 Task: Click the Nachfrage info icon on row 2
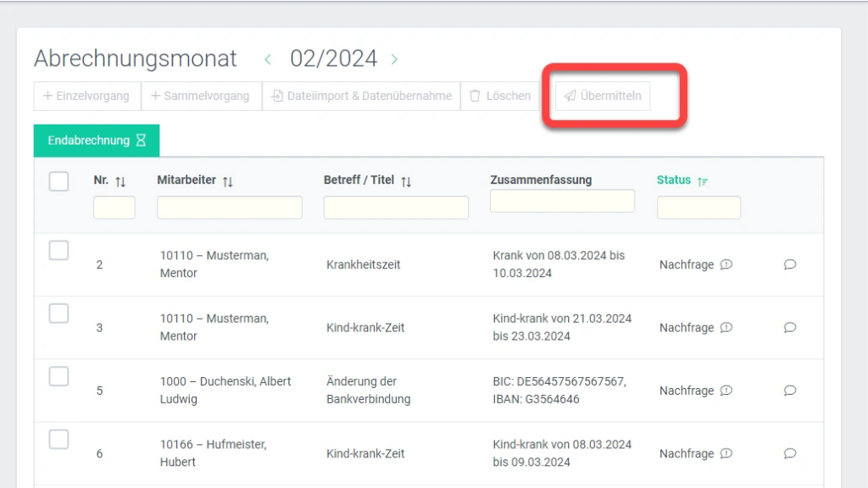pos(727,264)
